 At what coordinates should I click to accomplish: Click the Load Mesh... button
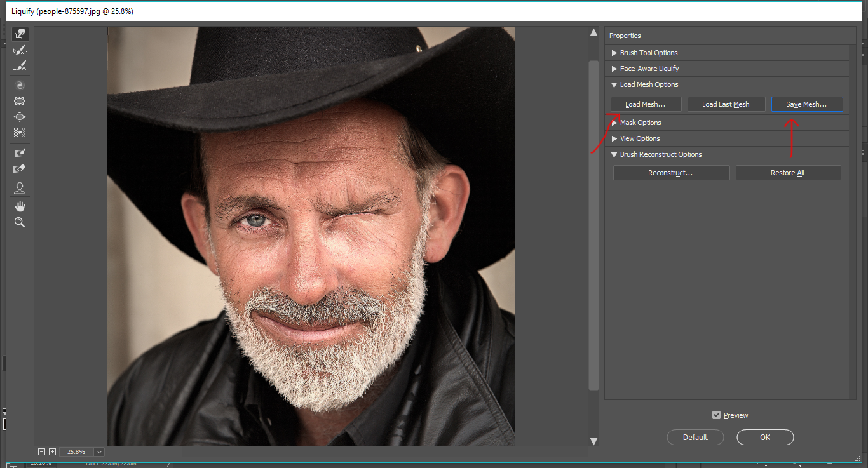point(646,104)
